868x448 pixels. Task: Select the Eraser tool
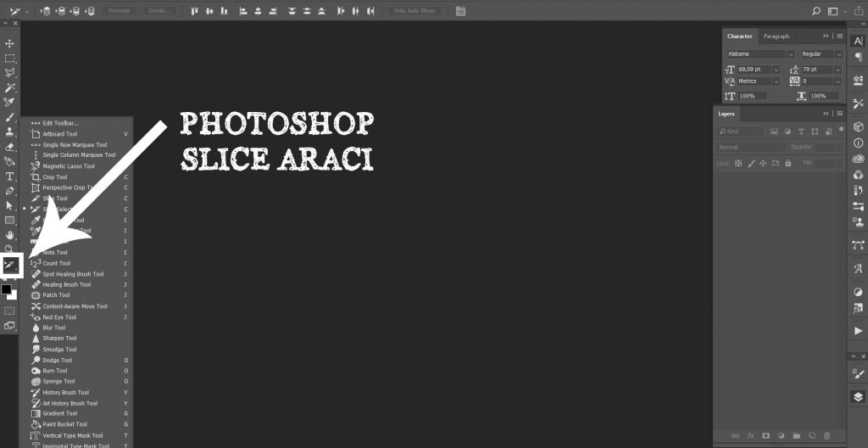(x=9, y=147)
